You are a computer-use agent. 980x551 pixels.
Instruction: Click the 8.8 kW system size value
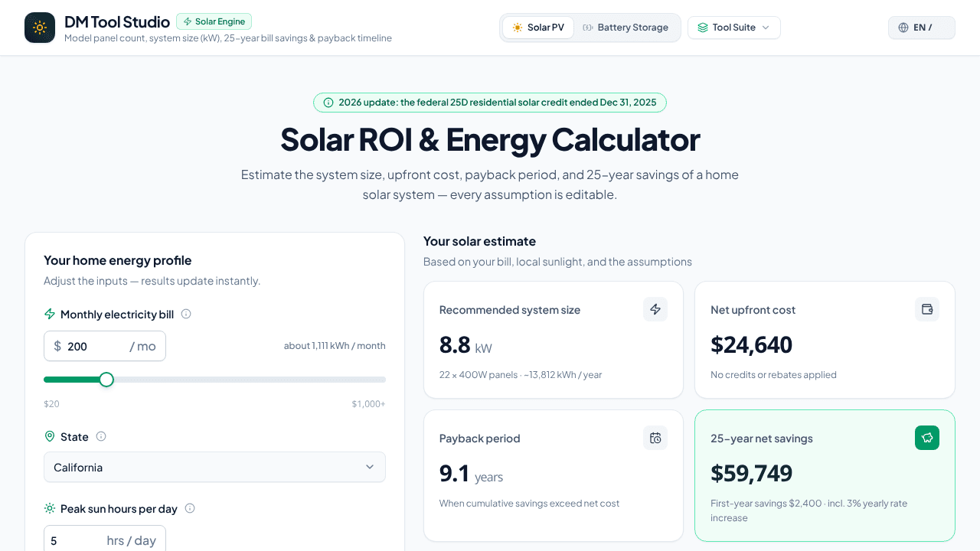point(465,346)
